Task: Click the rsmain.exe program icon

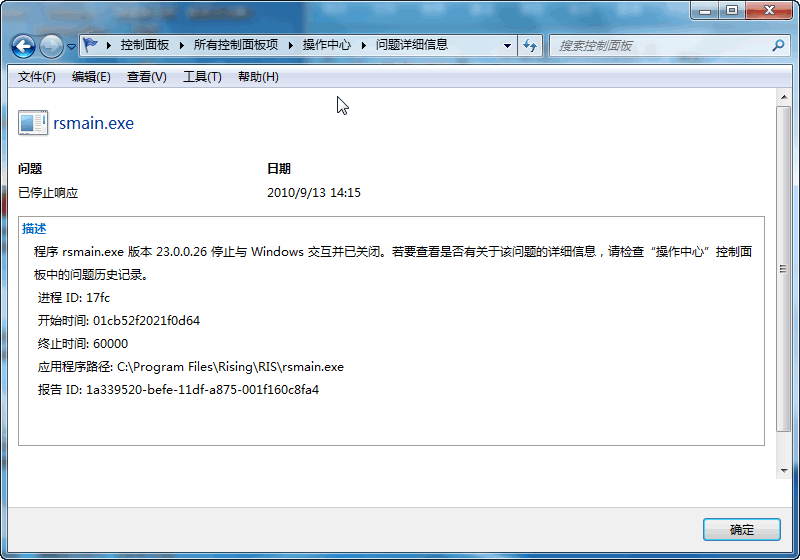Action: click(x=33, y=123)
